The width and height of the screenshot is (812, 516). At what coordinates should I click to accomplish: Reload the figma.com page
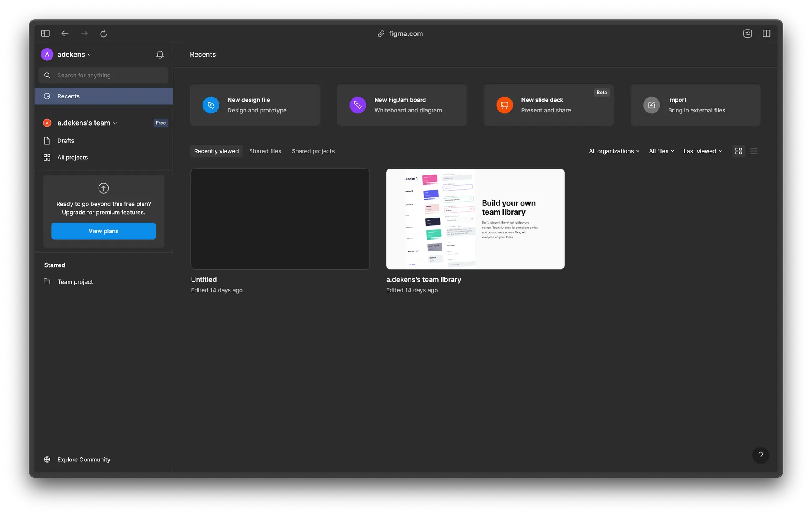click(104, 33)
